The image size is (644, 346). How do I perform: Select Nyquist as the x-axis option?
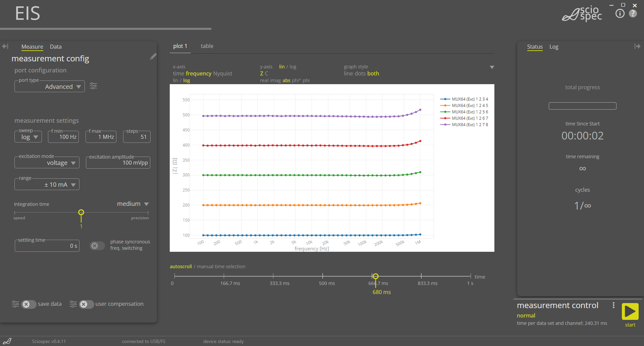tap(223, 74)
